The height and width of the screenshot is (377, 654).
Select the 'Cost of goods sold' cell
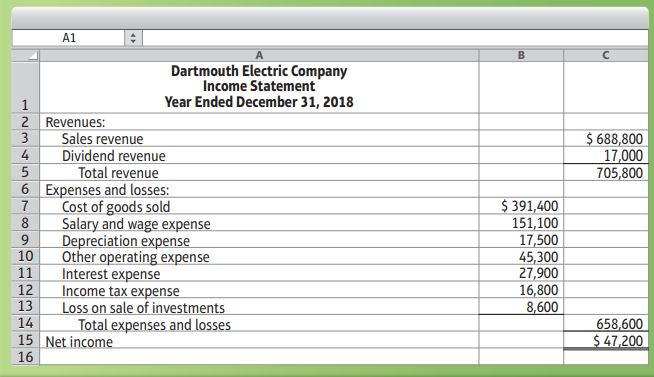point(259,206)
